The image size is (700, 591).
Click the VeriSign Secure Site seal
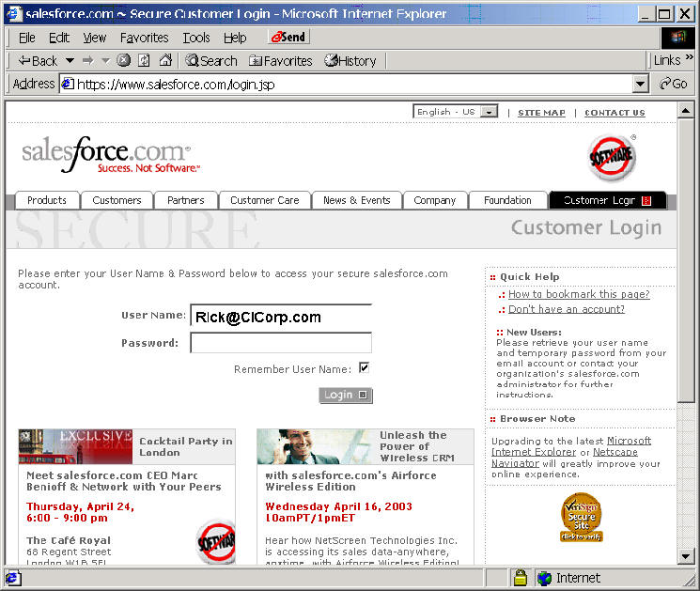[x=582, y=517]
